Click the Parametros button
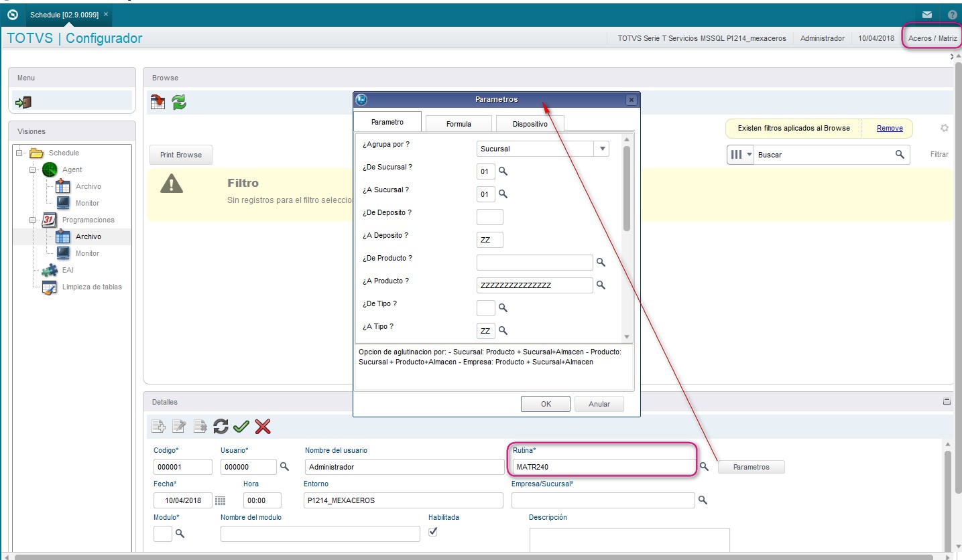Viewport: 962px width, 560px height. point(751,467)
